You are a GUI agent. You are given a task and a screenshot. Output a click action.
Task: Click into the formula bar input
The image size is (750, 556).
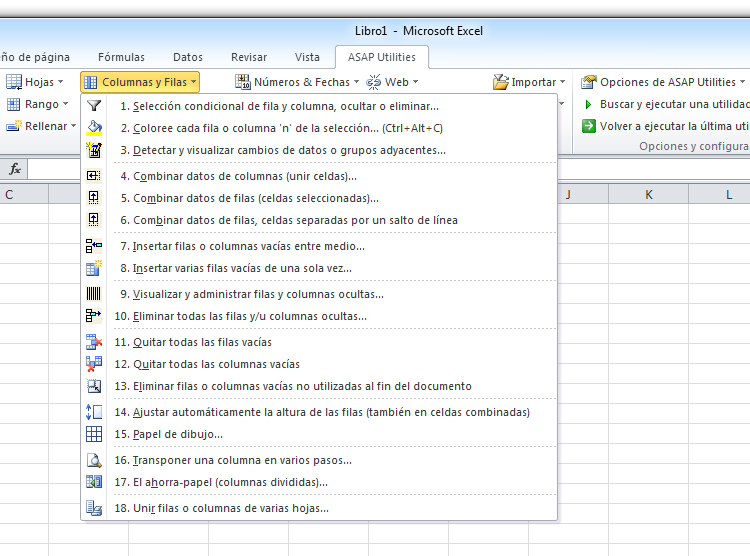54,169
